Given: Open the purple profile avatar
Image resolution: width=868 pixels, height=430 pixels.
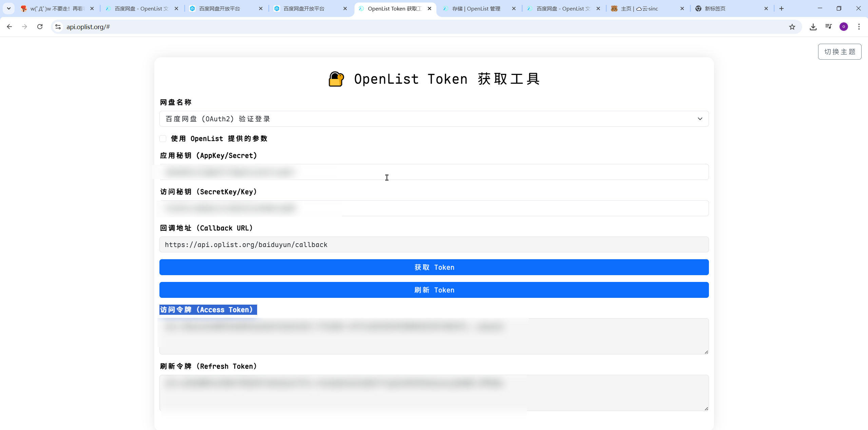Looking at the screenshot, I should click(844, 27).
